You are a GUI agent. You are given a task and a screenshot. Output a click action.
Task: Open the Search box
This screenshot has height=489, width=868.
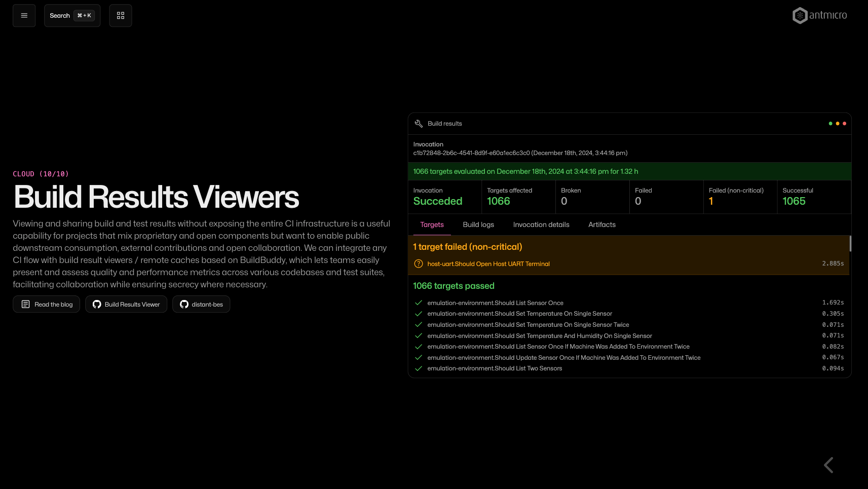pyautogui.click(x=72, y=16)
